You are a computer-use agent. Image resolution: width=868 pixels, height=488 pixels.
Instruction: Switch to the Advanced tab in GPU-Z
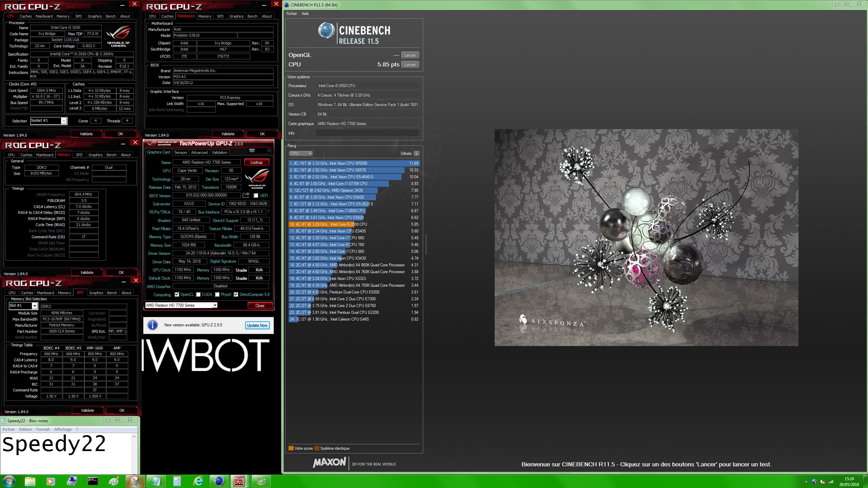click(199, 152)
